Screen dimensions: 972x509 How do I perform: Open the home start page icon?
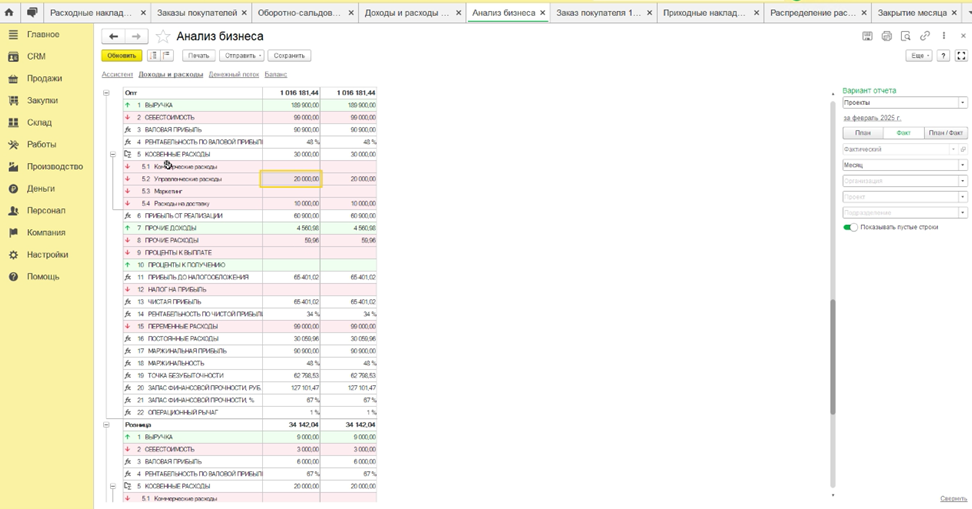pyautogui.click(x=9, y=12)
